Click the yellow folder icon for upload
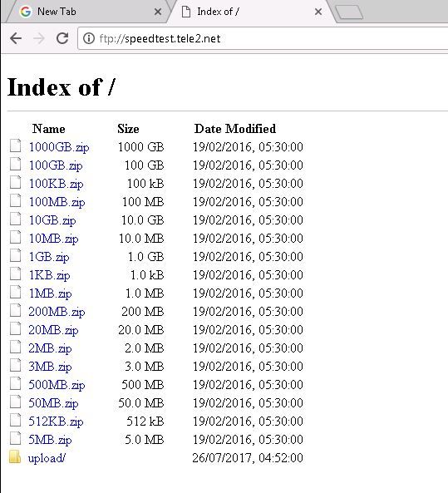This screenshot has width=448, height=493. pyautogui.click(x=15, y=456)
